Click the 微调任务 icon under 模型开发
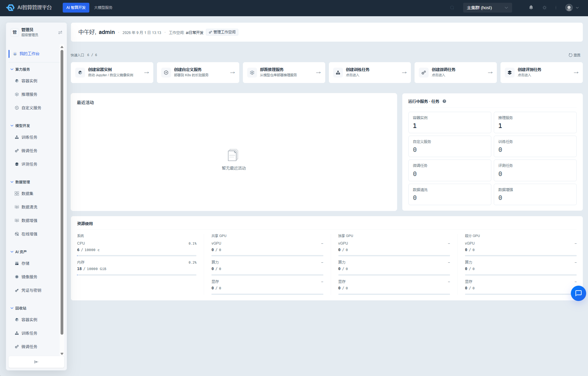Viewport: 588px width, 376px height. (17, 151)
